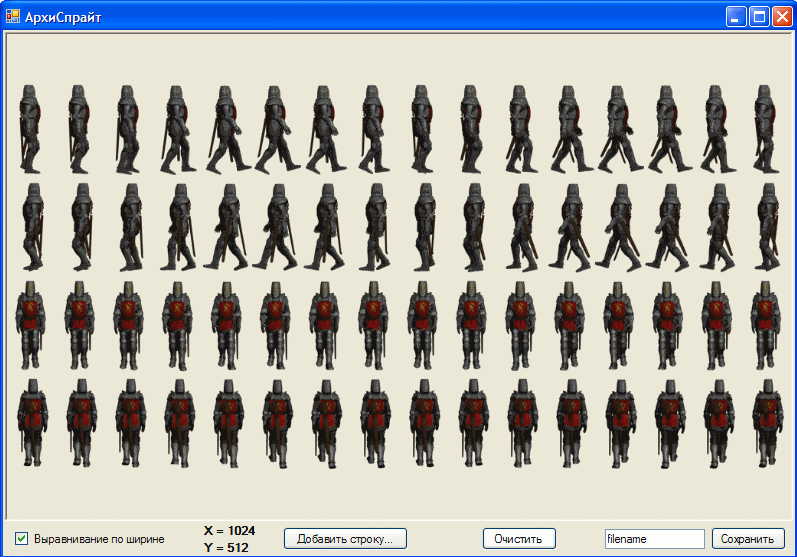Uncheck Выравнивание по ширине checkbox

pos(21,539)
